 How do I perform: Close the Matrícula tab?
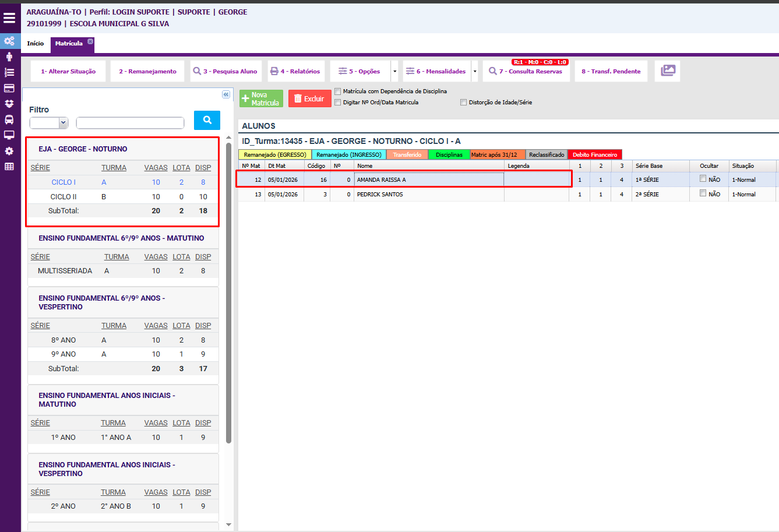[x=90, y=41]
